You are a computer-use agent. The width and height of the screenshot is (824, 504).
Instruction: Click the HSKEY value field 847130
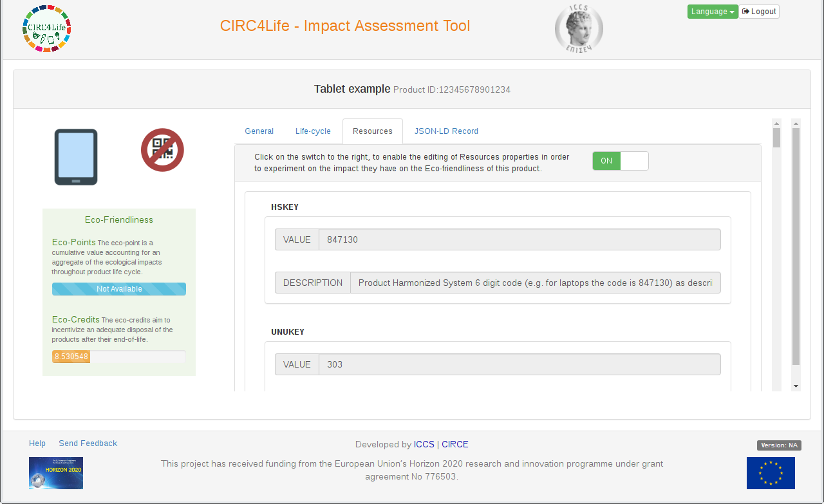[520, 239]
